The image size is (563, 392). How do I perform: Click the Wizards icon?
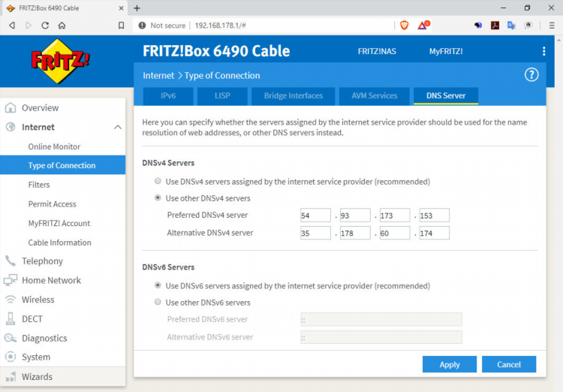[11, 376]
